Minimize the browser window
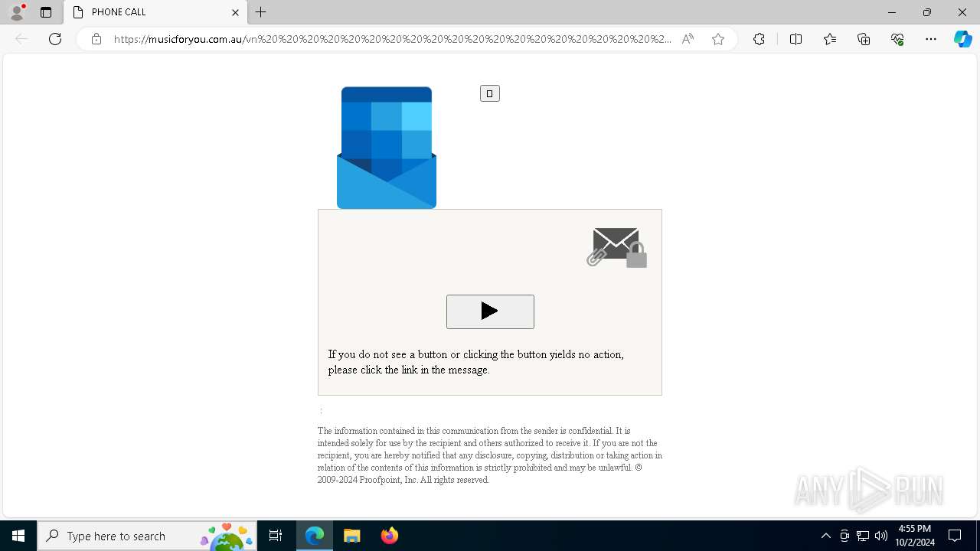Image resolution: width=980 pixels, height=551 pixels. point(892,12)
